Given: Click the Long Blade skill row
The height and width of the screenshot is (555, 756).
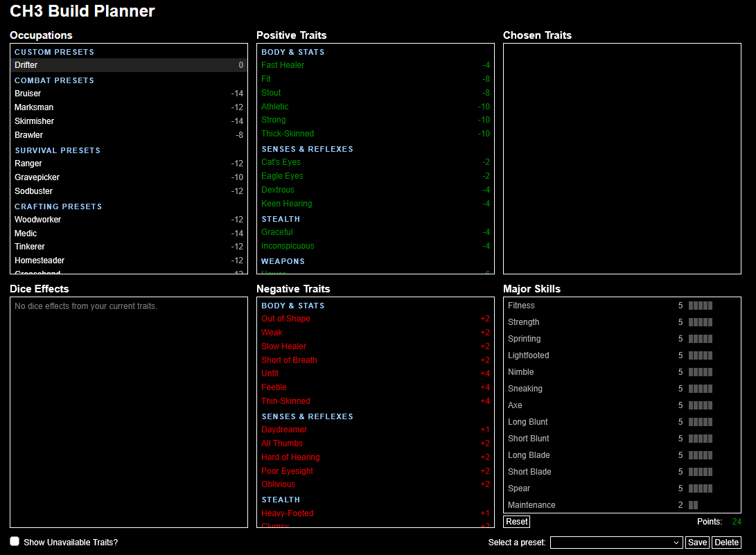Looking at the screenshot, I should (x=622, y=455).
